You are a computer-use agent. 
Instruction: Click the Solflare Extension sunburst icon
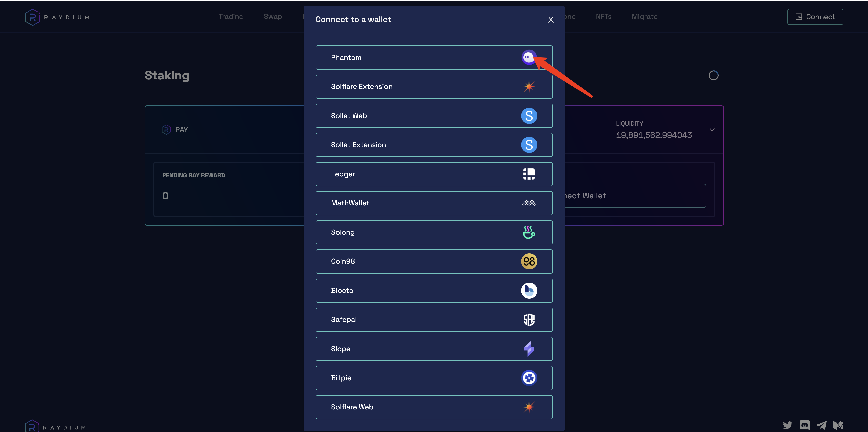(x=529, y=87)
